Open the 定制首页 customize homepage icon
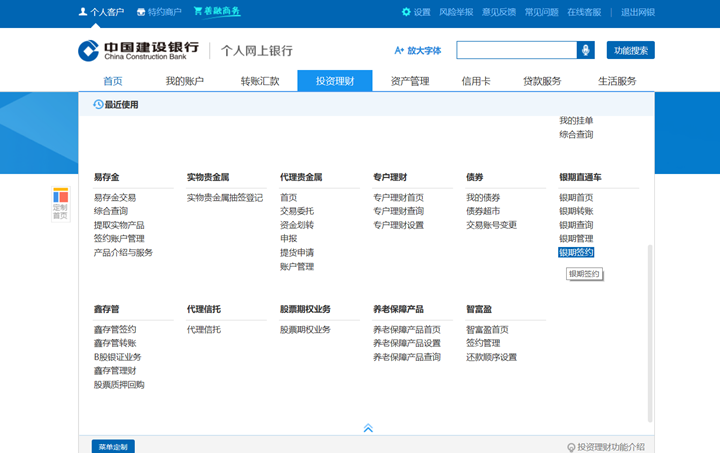Image resolution: width=720 pixels, height=453 pixels. tap(60, 203)
